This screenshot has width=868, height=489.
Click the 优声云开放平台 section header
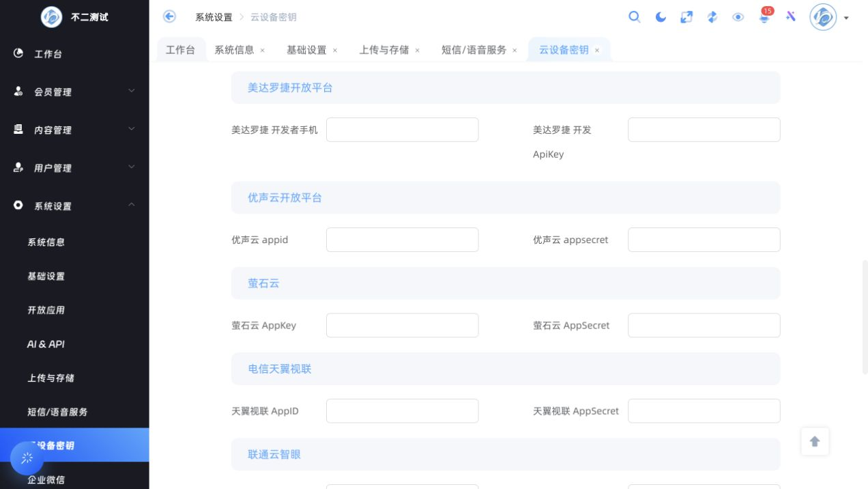506,197
